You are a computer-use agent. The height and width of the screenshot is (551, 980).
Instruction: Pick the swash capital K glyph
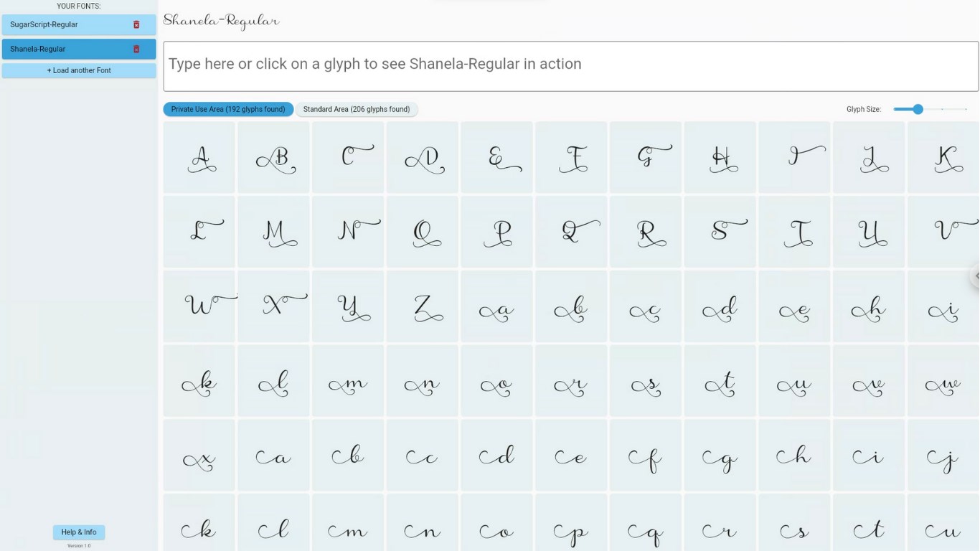(x=943, y=157)
